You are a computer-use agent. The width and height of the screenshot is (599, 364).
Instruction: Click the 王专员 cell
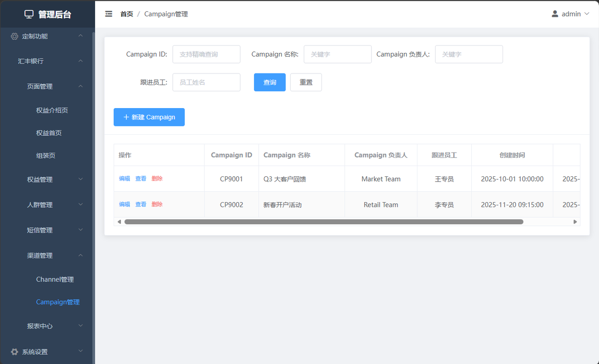pyautogui.click(x=444, y=179)
